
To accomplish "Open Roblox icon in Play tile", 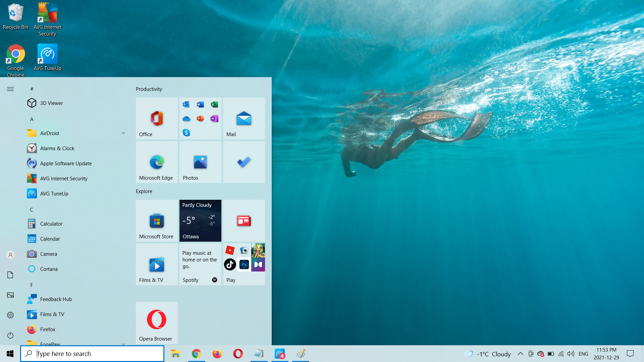I will point(230,250).
